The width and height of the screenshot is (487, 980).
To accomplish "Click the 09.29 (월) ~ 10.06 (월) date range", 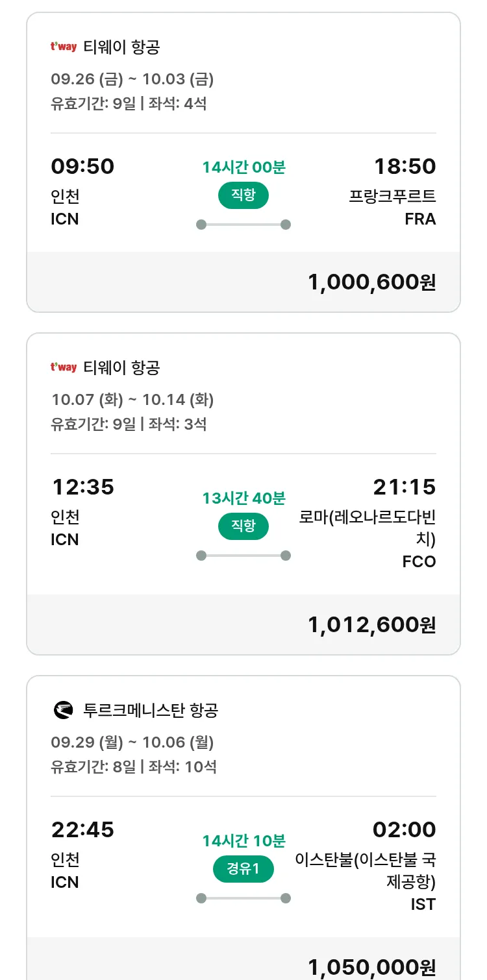I will point(132,742).
